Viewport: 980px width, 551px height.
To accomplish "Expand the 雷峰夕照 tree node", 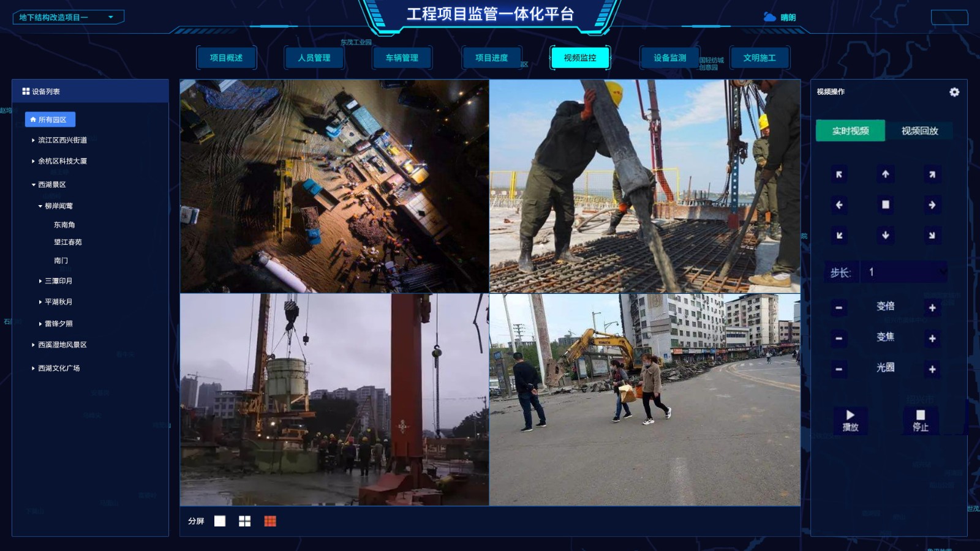I will [x=40, y=323].
